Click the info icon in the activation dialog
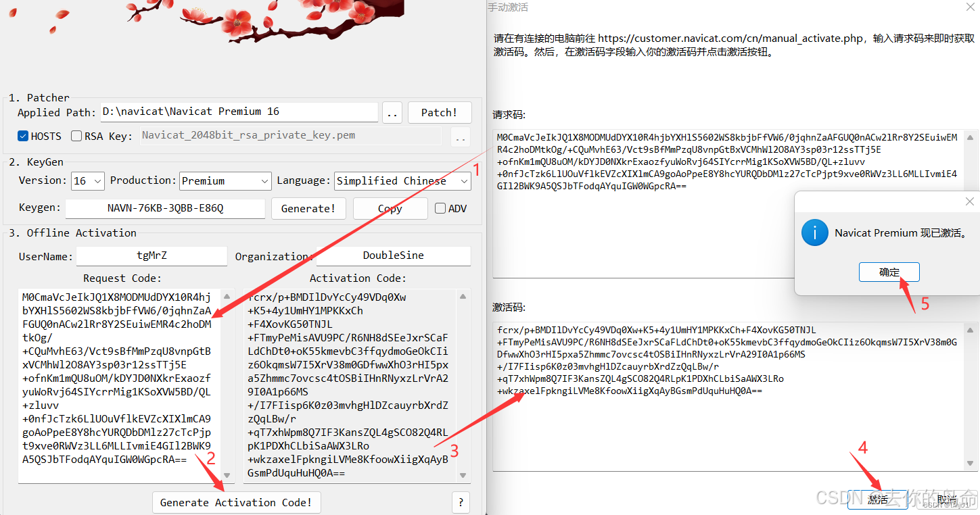This screenshot has width=980, height=515. click(x=814, y=232)
